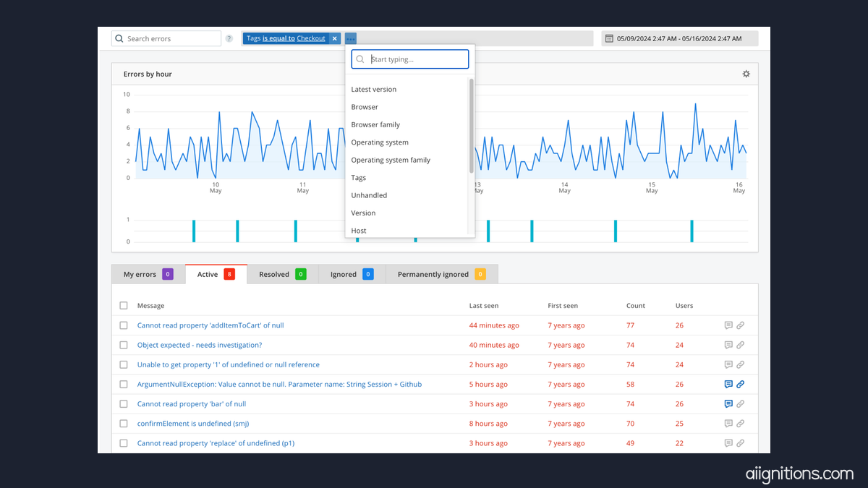868x488 pixels.
Task: Copy link for property 'bar' of null row
Action: pyautogui.click(x=740, y=403)
